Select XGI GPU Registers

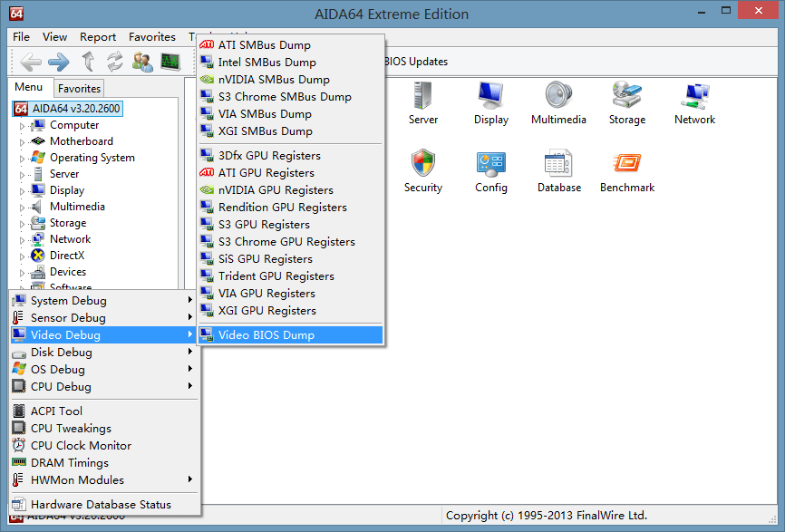tap(290, 310)
